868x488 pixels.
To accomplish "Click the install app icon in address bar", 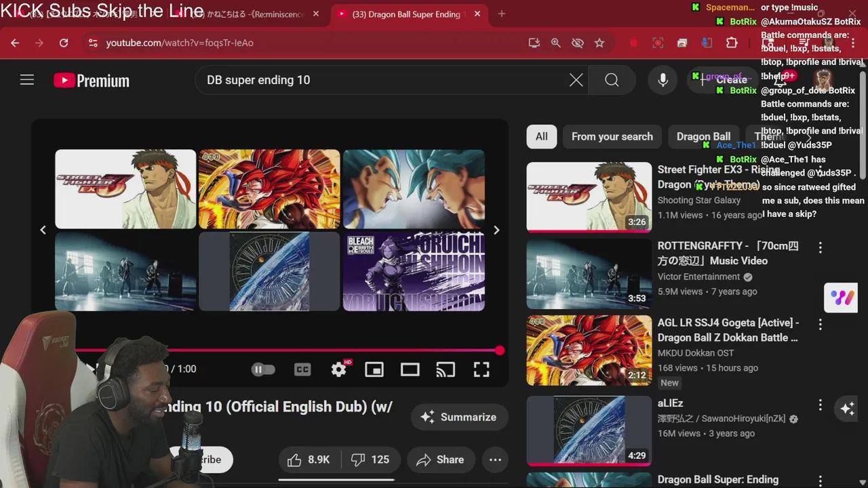I will click(534, 43).
